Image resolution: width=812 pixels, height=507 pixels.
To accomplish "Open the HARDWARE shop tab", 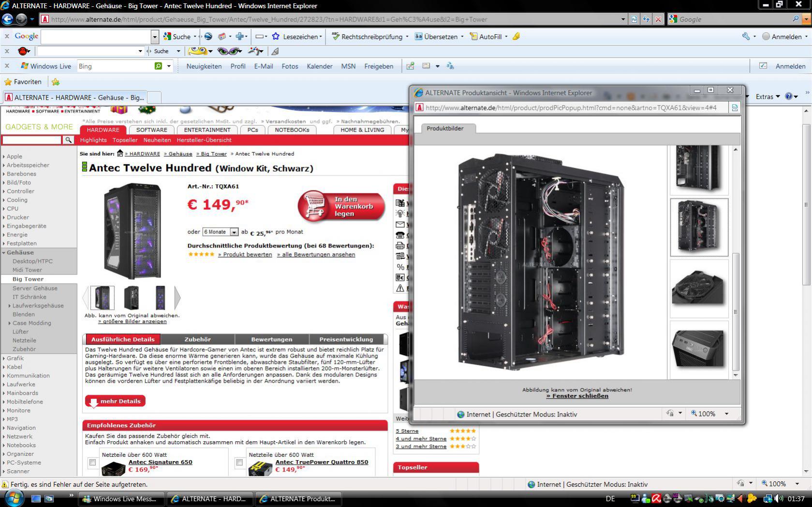I will coord(103,130).
